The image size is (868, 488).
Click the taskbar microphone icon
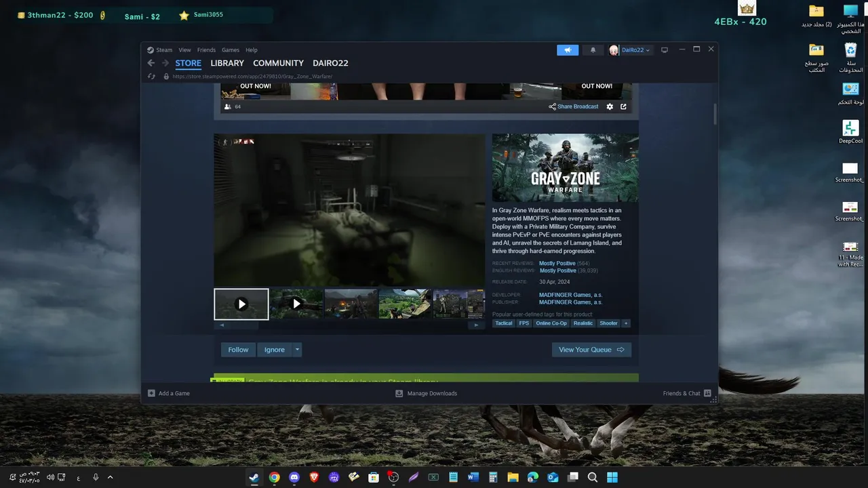point(96,477)
